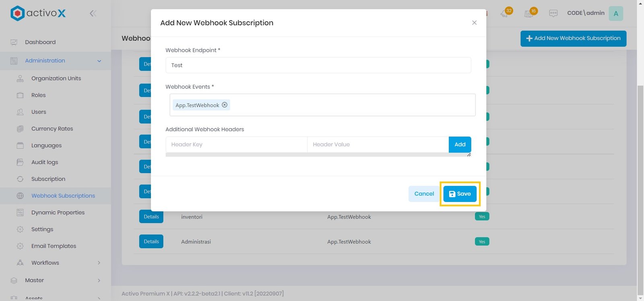
Task: Click the Email Templates gear icon
Action: point(20,246)
